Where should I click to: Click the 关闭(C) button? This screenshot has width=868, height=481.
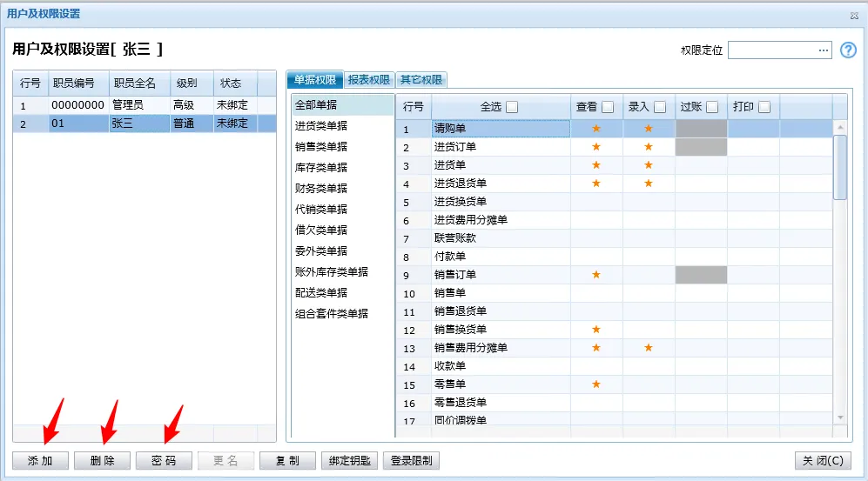(823, 460)
